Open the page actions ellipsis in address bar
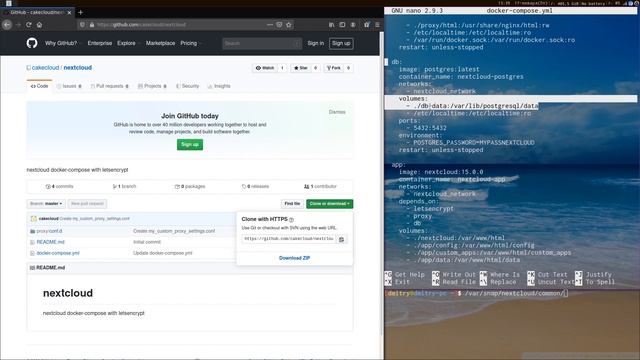The height and width of the screenshot is (360, 640). click(270, 24)
